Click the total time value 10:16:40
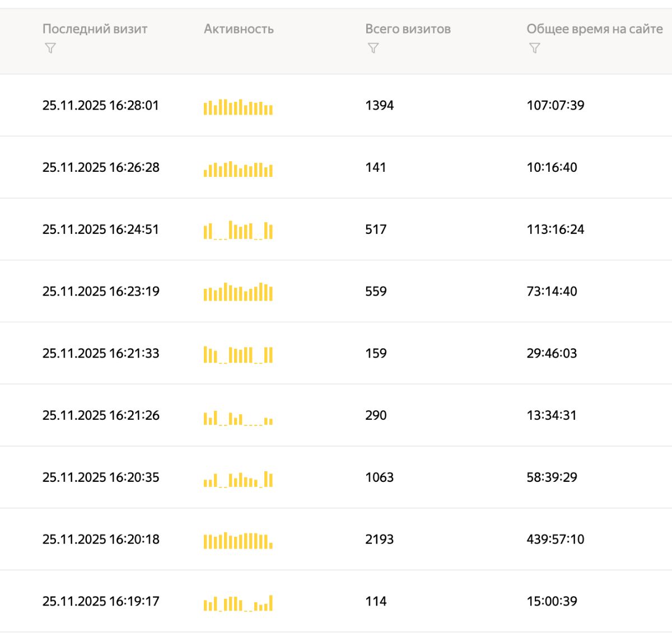Image resolution: width=672 pixels, height=633 pixels. [552, 167]
